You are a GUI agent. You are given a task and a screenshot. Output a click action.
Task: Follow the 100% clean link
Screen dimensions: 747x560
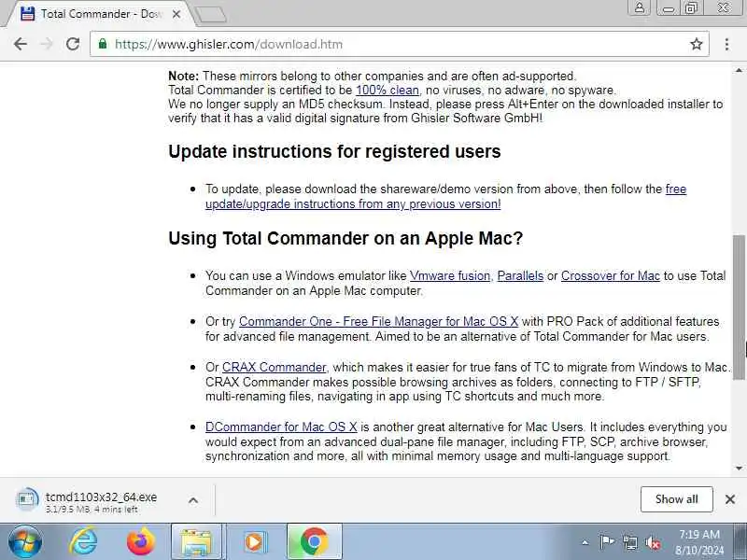coord(388,90)
